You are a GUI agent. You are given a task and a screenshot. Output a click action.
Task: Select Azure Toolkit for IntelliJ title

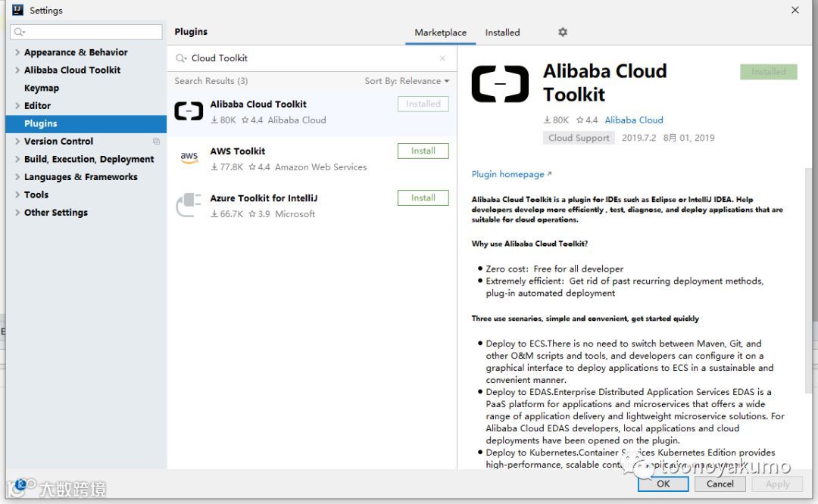(x=264, y=198)
